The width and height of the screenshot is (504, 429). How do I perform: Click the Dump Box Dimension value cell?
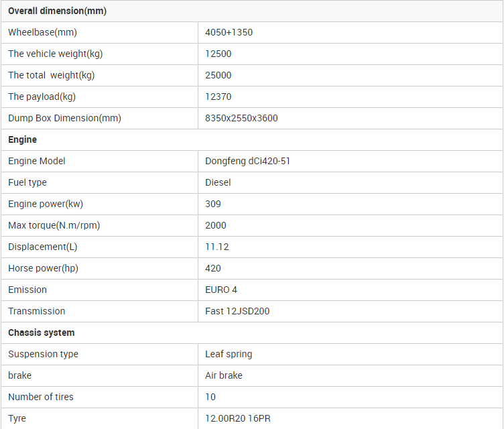pos(241,118)
